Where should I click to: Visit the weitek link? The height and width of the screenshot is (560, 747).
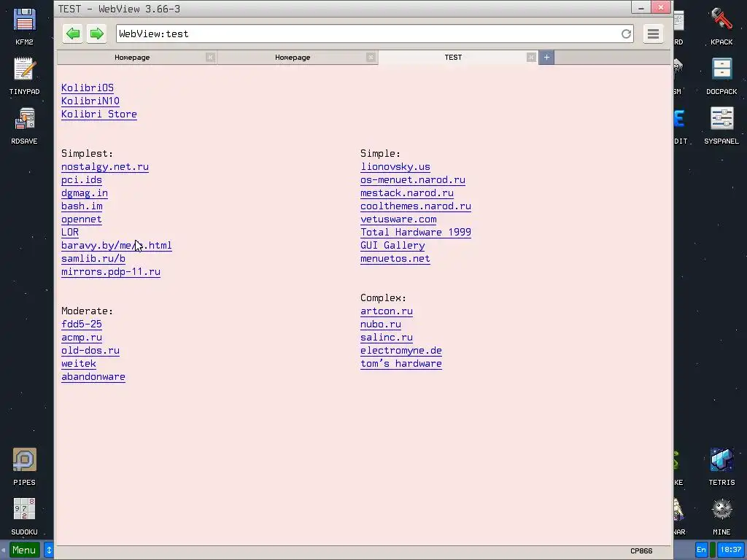click(79, 364)
